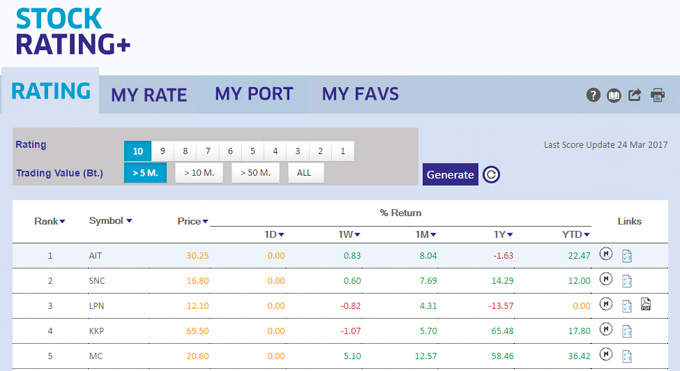Select rating 7 filter
The height and width of the screenshot is (371, 680).
coord(208,151)
